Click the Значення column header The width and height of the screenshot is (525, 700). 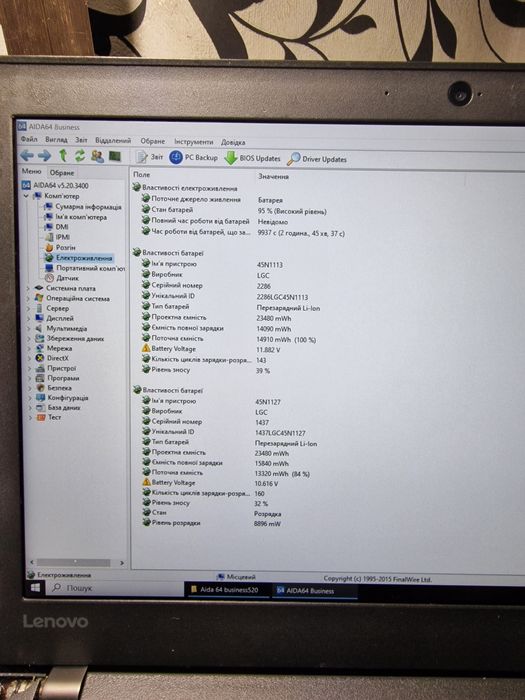click(273, 176)
